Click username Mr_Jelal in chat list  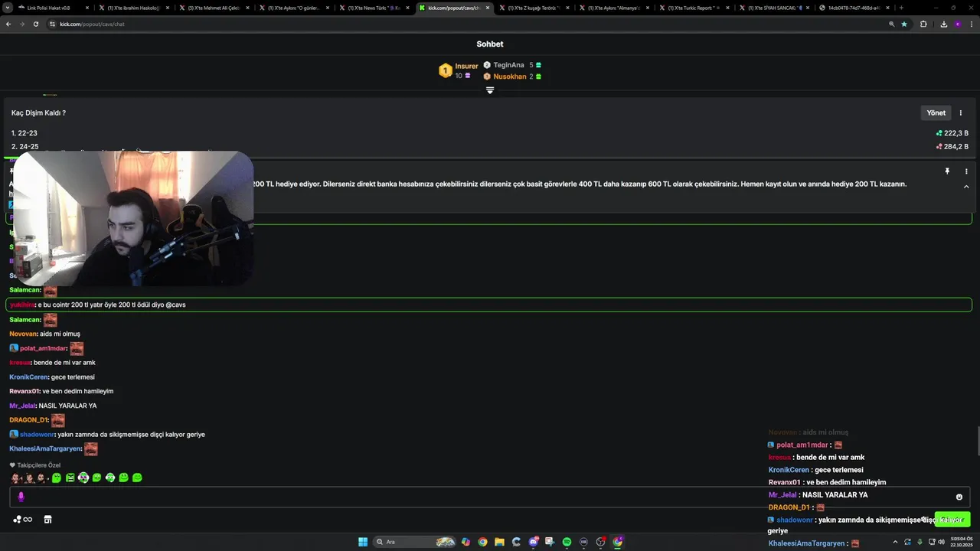(x=22, y=406)
